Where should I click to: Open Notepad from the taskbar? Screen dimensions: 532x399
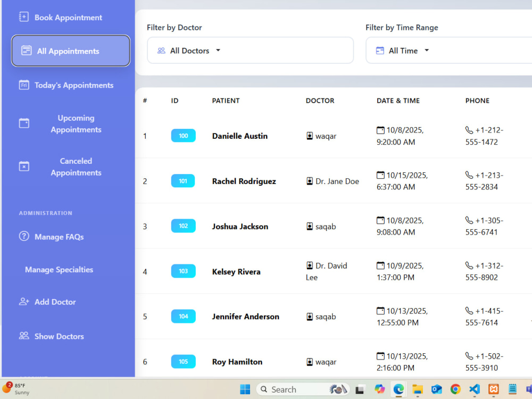(x=512, y=389)
